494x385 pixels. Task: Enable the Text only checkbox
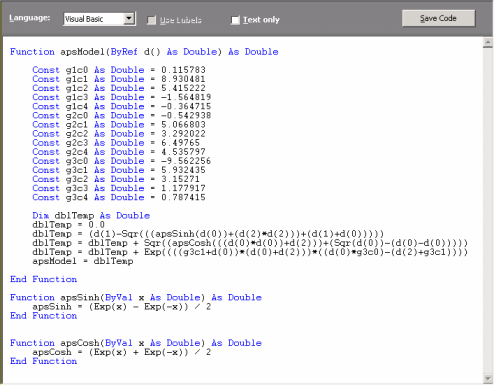click(235, 20)
